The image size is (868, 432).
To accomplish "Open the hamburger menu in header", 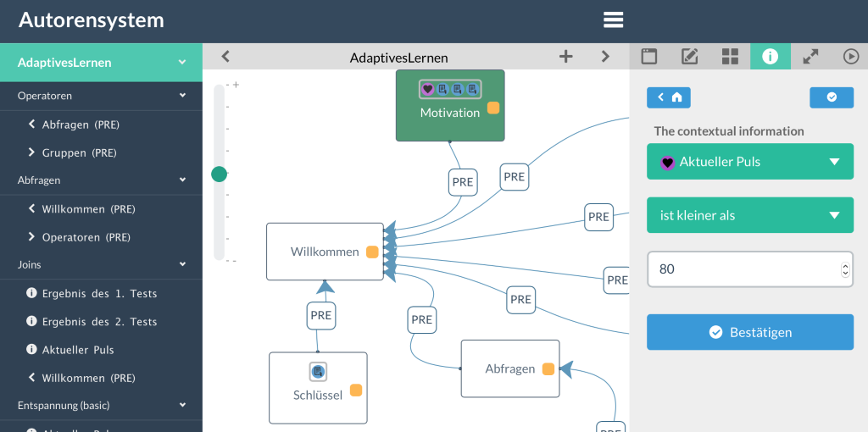I will pyautogui.click(x=613, y=20).
